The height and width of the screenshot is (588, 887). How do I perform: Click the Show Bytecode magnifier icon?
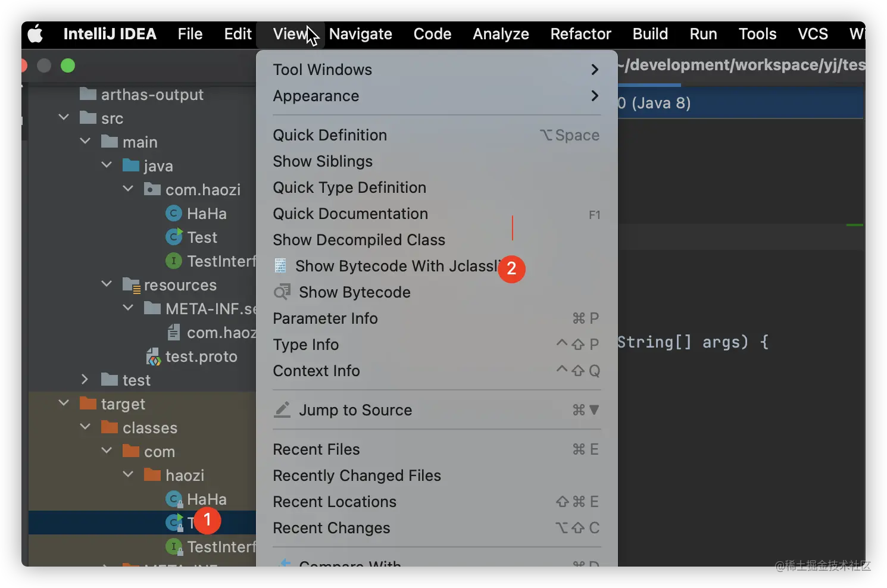point(282,292)
